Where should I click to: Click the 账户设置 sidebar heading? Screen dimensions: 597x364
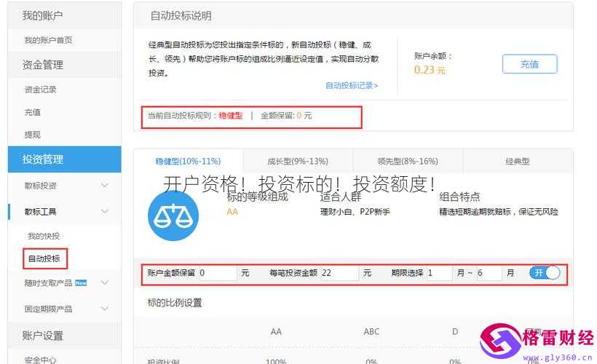coord(42,336)
